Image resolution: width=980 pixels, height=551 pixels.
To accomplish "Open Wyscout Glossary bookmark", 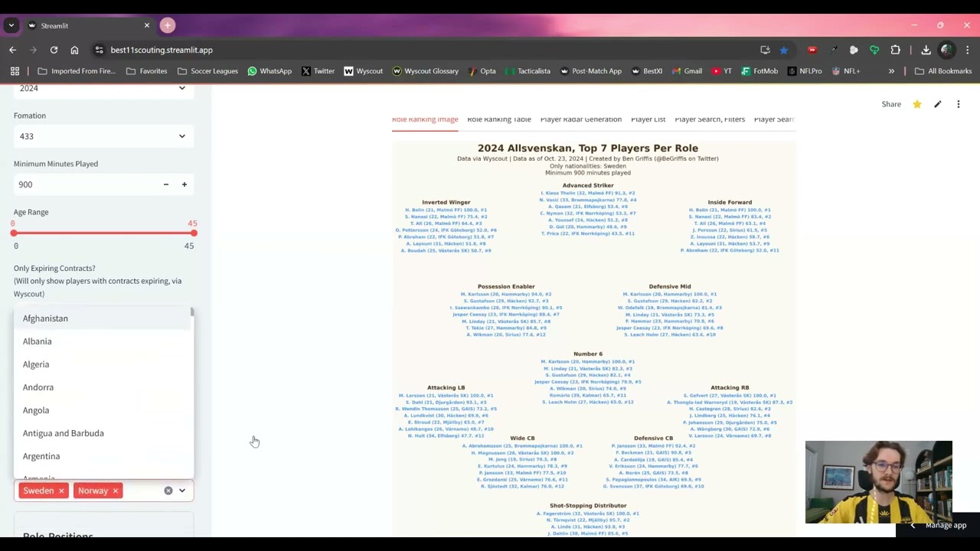I will (425, 71).
